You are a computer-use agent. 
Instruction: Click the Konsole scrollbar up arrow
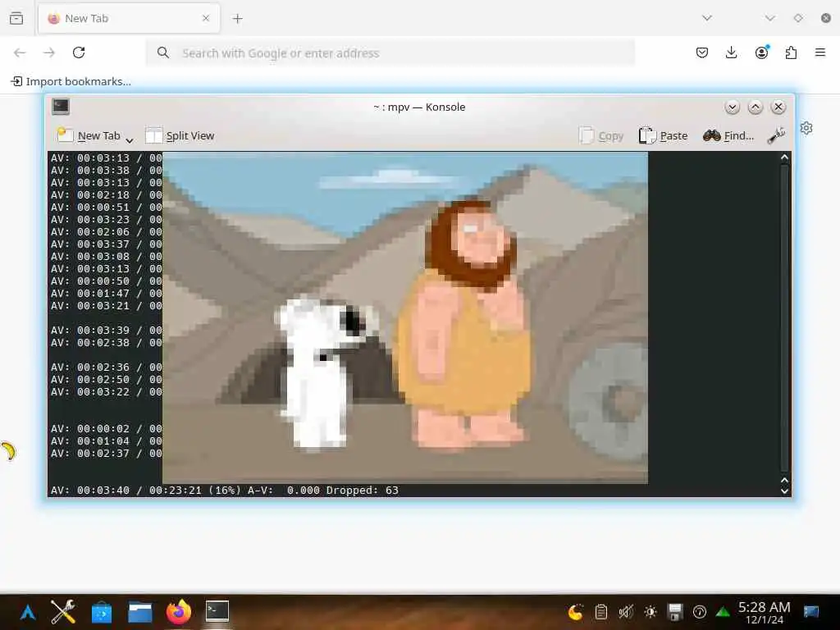[x=785, y=157]
